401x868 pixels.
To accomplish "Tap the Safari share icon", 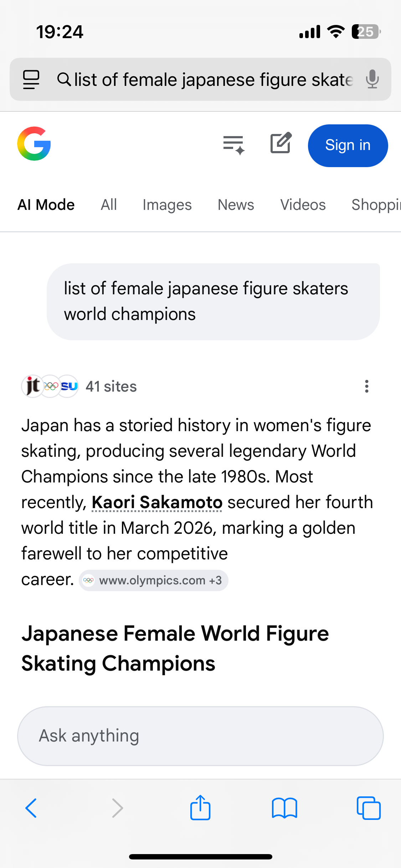I will click(200, 807).
